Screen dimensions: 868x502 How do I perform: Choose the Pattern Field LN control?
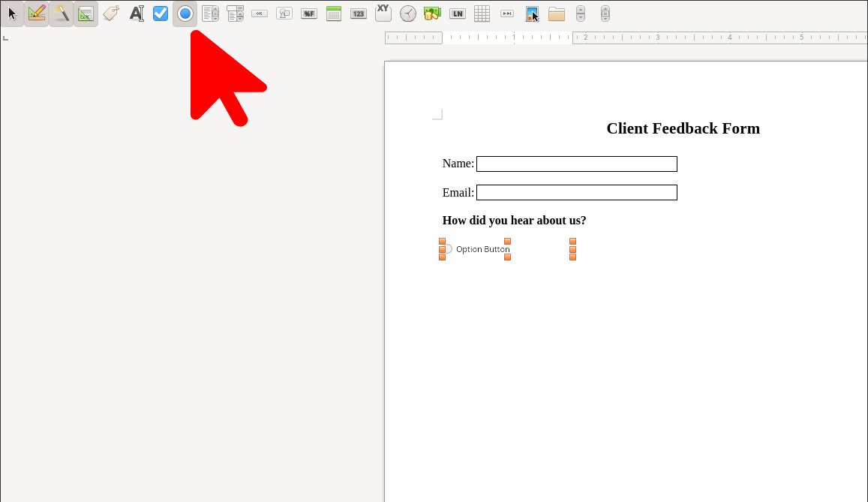[457, 14]
